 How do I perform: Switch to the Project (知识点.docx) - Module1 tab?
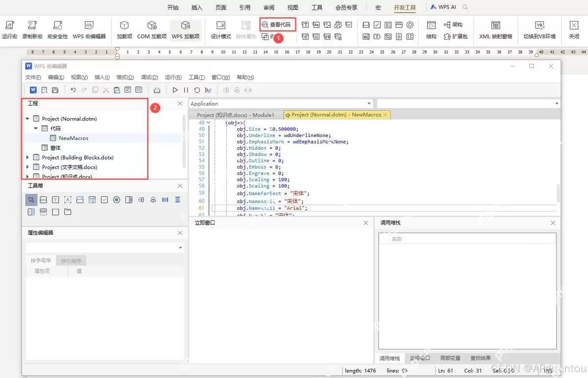[x=236, y=115]
